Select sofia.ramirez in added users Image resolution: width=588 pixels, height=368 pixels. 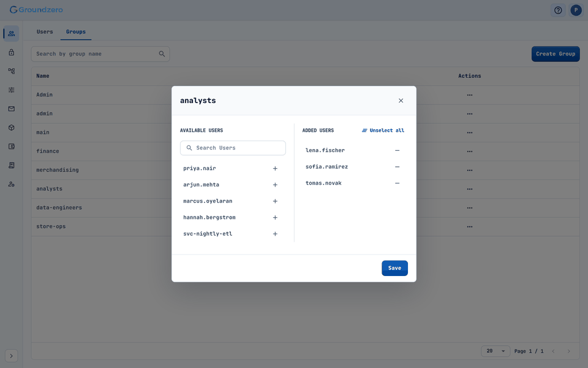pos(326,167)
